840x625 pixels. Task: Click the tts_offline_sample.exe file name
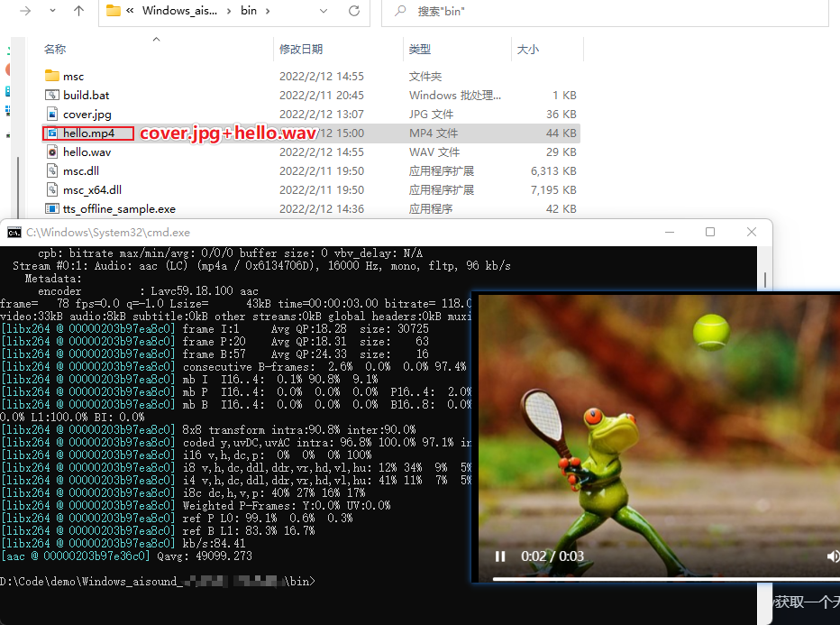tap(120, 209)
